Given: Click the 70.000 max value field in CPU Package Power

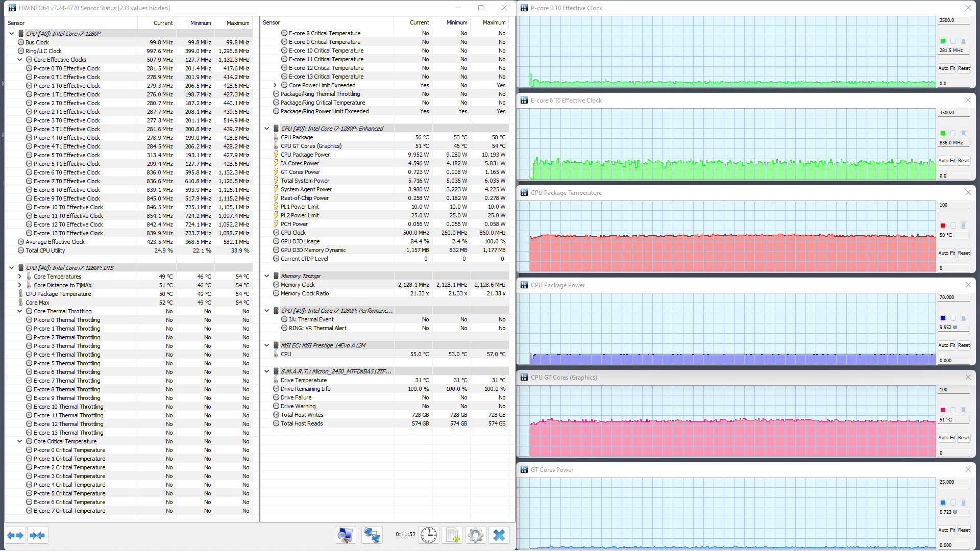Looking at the screenshot, I should [x=953, y=297].
